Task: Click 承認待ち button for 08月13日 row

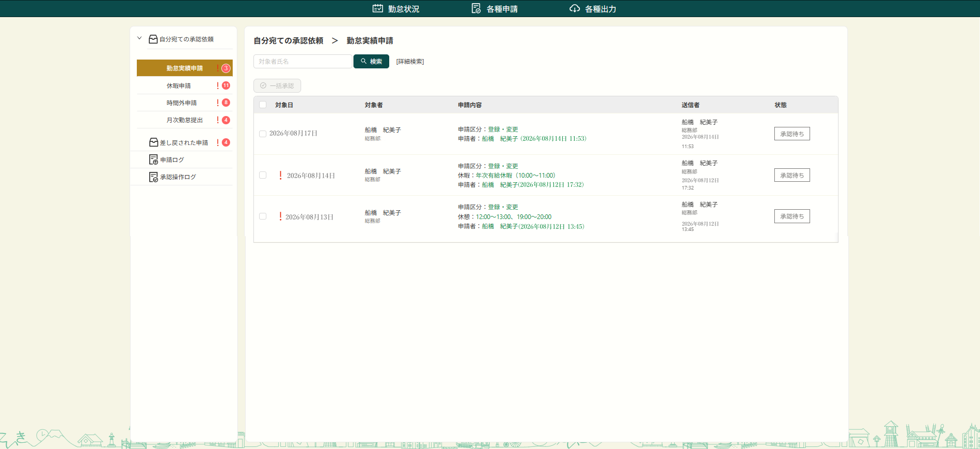Action: pyautogui.click(x=792, y=216)
